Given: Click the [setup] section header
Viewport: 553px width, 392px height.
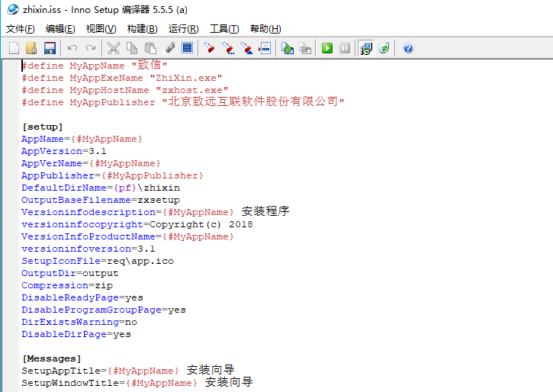Looking at the screenshot, I should coord(43,127).
